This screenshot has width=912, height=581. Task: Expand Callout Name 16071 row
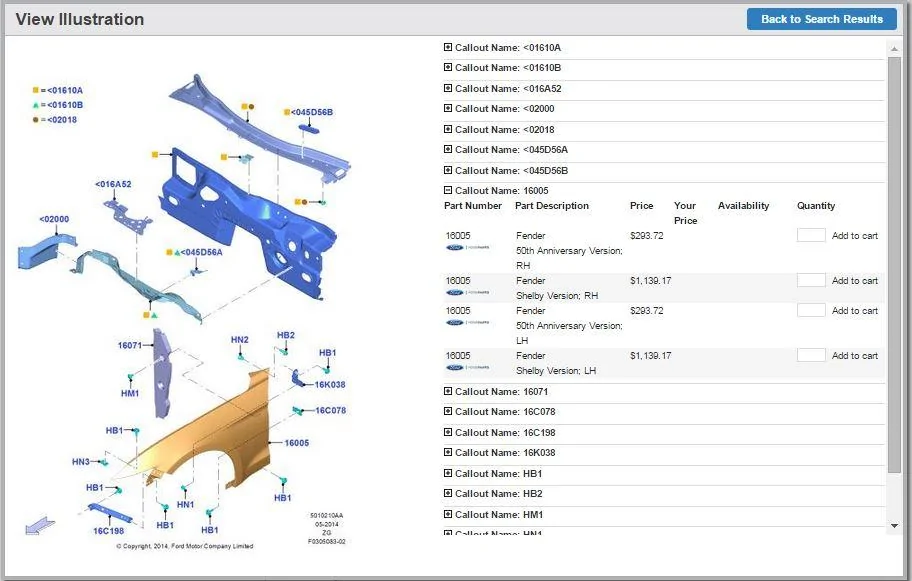(448, 391)
